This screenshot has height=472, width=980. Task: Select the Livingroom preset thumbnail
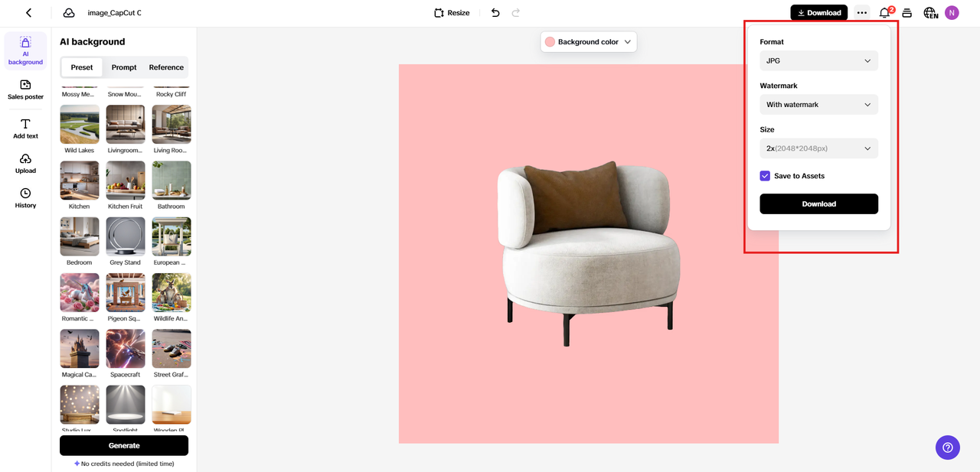[x=126, y=124]
